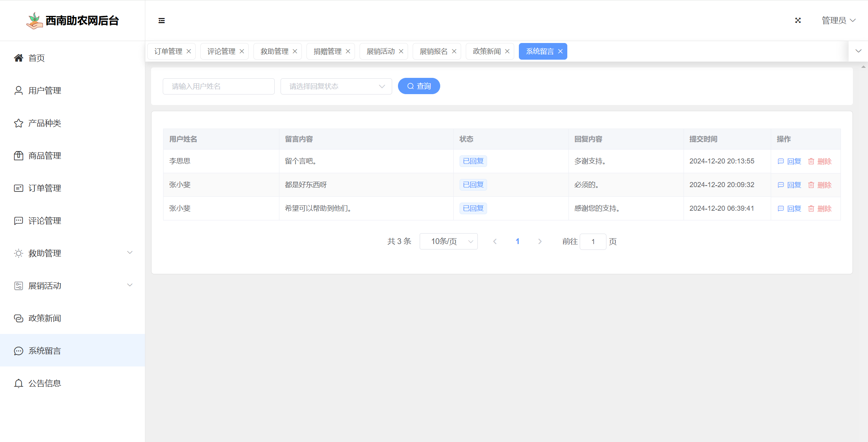Viewport: 868px width, 442px height.
Task: Close the 订单管理 tab via its X
Action: click(x=189, y=52)
